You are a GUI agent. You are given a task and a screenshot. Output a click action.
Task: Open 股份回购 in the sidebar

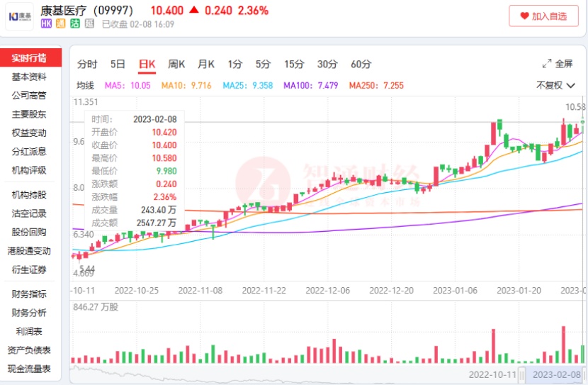click(29, 233)
